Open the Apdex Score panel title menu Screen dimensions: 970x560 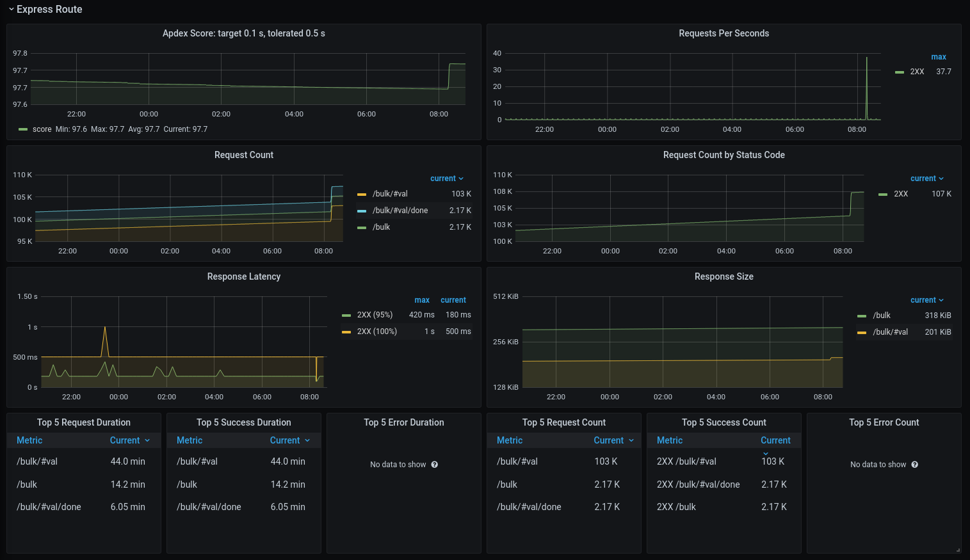point(243,33)
